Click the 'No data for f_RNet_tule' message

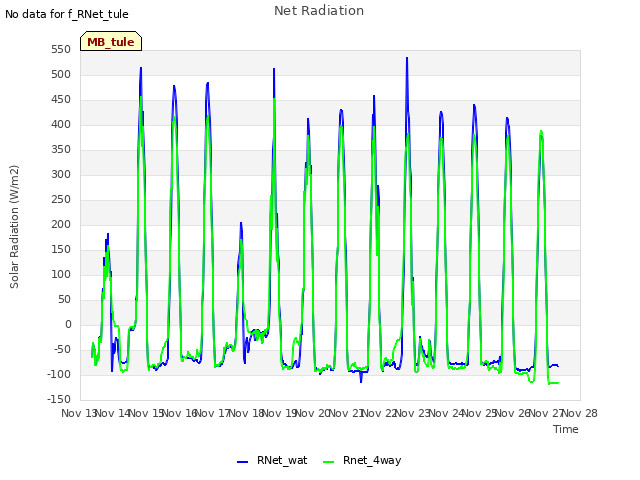tap(67, 14)
